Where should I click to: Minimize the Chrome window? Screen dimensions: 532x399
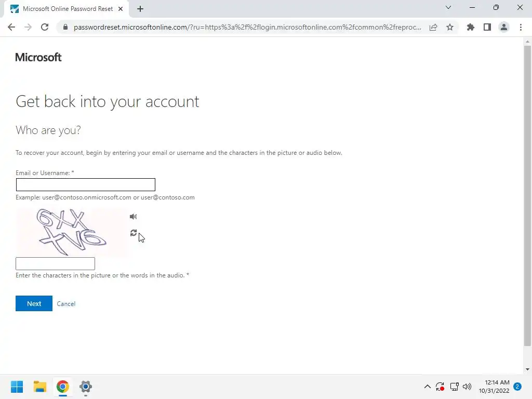[472, 7]
